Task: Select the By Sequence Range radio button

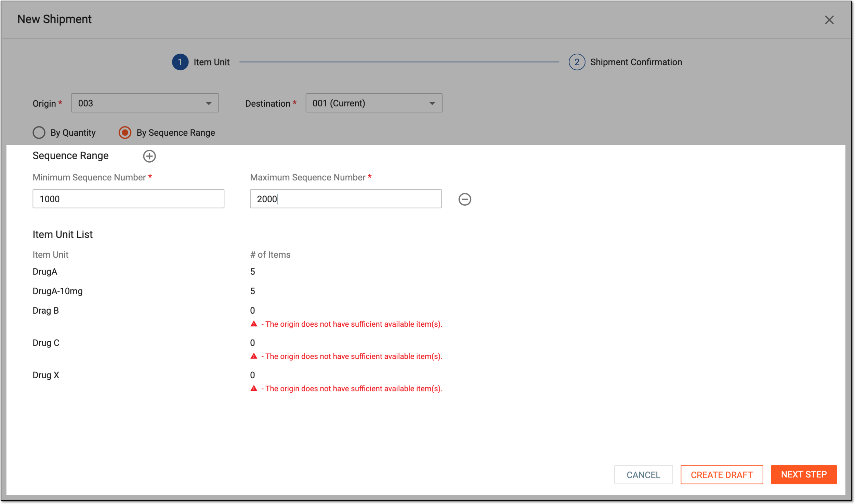Action: 125,133
